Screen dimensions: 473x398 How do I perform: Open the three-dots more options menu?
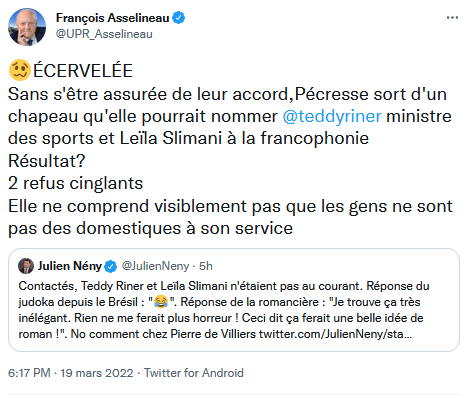pos(452,18)
